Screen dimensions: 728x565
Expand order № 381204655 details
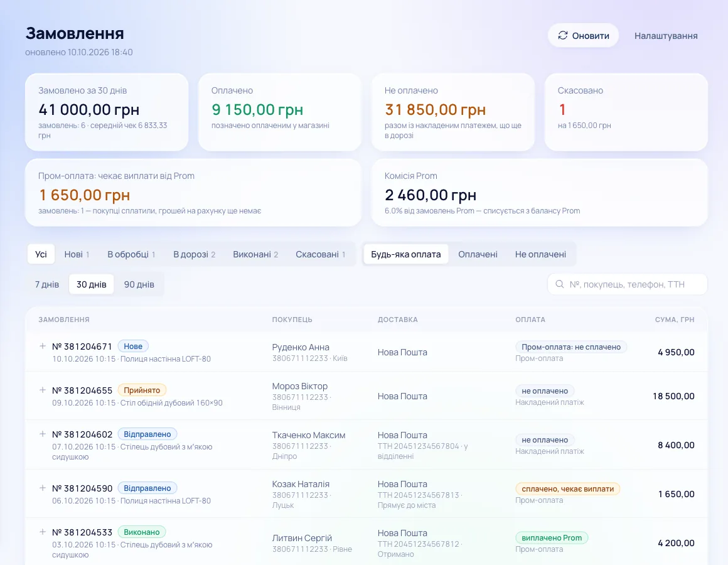click(x=43, y=390)
